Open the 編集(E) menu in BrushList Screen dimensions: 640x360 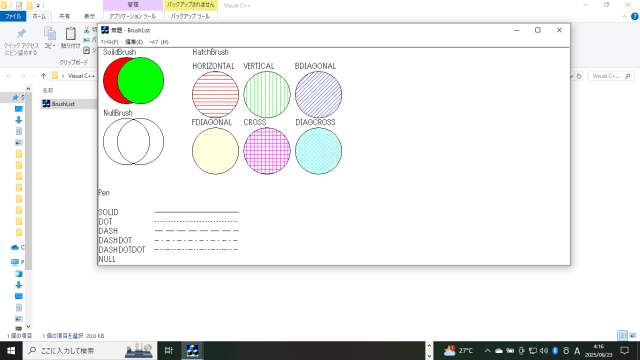(x=133, y=42)
